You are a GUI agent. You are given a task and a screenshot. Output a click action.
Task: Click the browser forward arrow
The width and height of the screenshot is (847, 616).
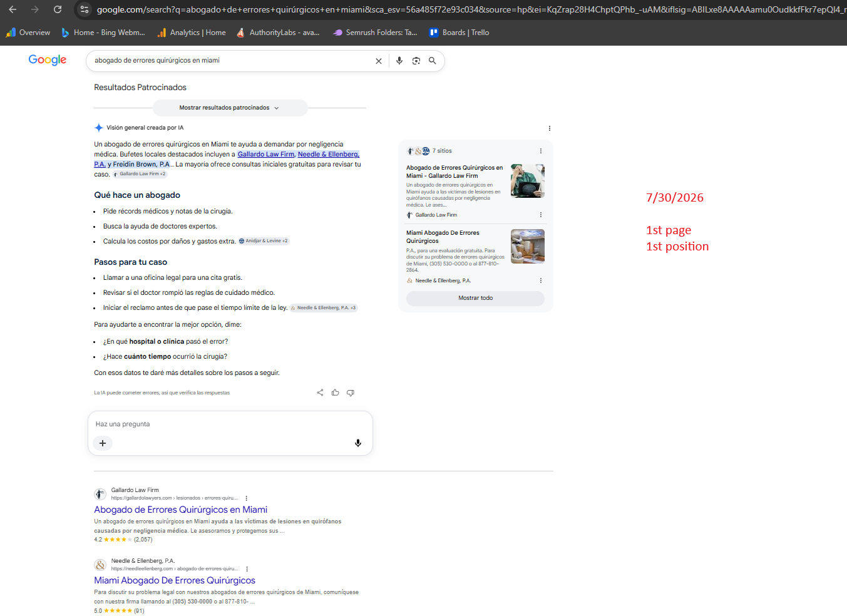[35, 9]
